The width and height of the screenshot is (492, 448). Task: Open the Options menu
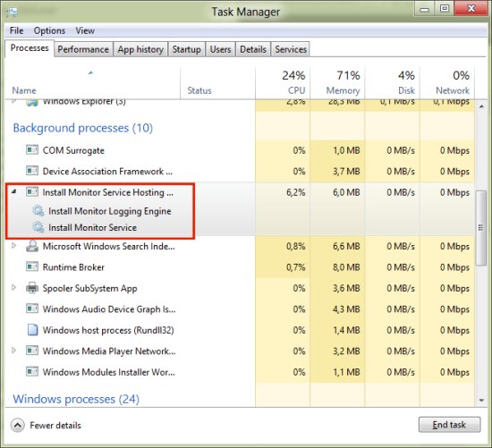tap(49, 30)
